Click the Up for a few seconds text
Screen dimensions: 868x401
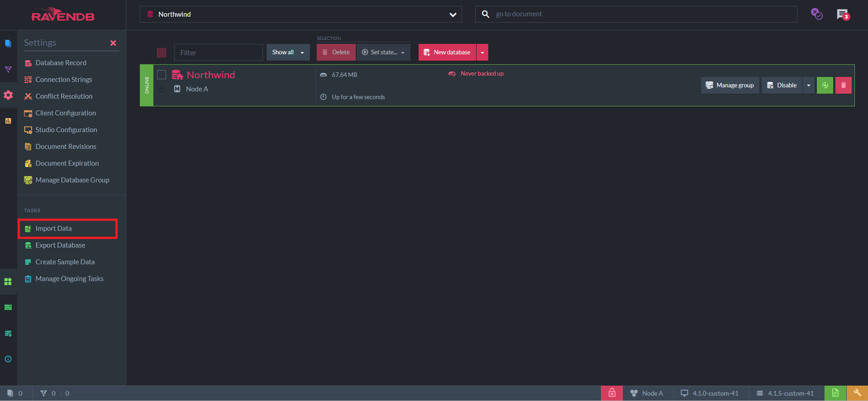(358, 97)
